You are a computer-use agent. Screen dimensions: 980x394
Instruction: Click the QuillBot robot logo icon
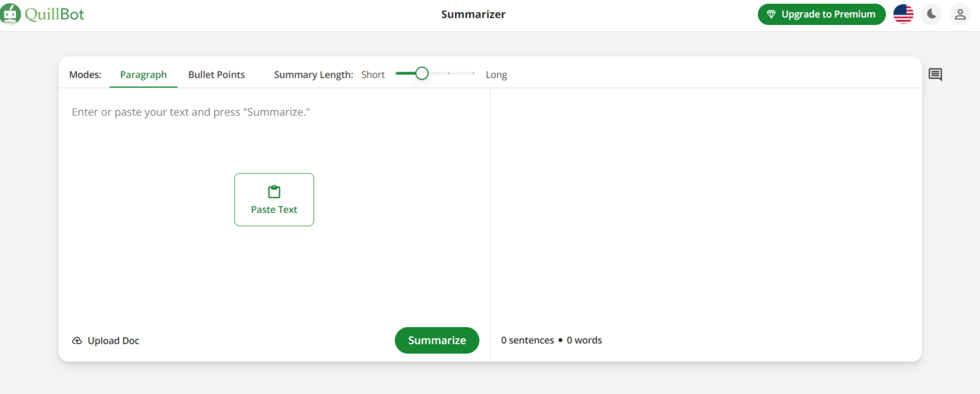pyautogui.click(x=10, y=14)
